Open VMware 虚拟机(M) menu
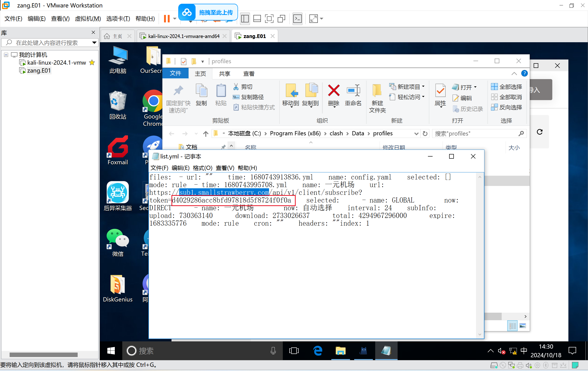Viewport: 588px width, 371px height. click(88, 19)
